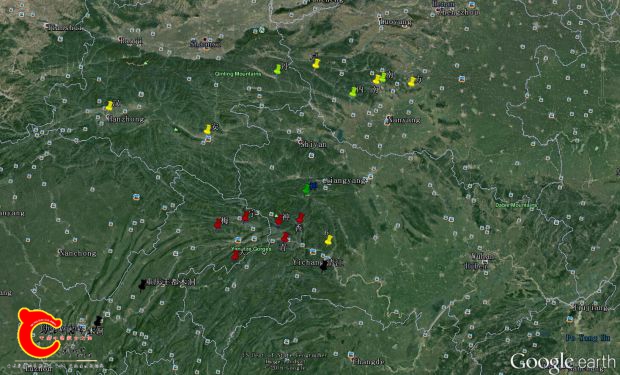Select the red pushpin below Yangtze Gorges label

[235, 256]
